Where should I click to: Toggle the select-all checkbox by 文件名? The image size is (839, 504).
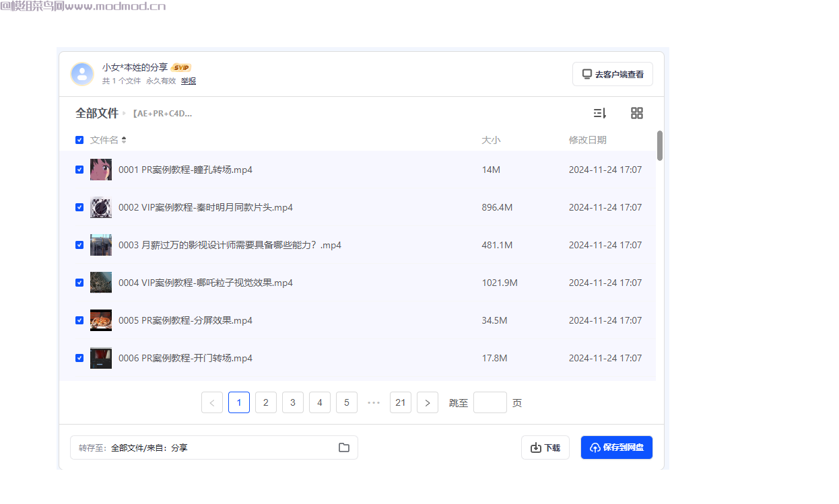[79, 140]
